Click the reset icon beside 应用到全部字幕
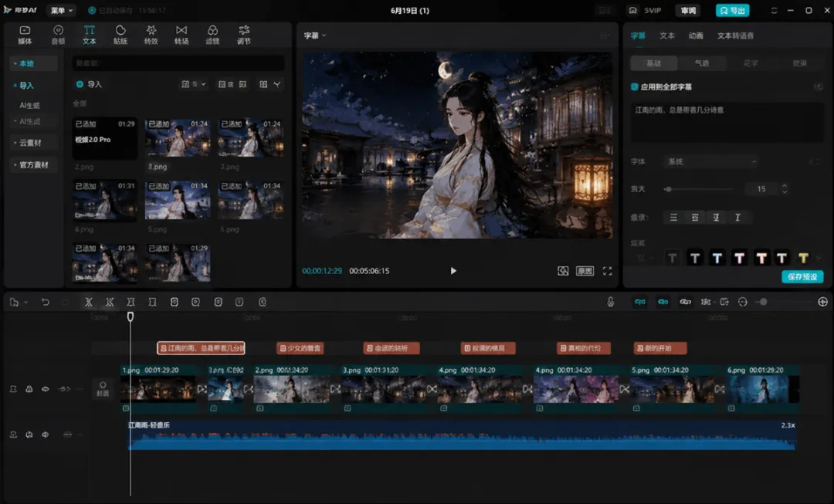This screenshot has height=504, width=834. [818, 86]
